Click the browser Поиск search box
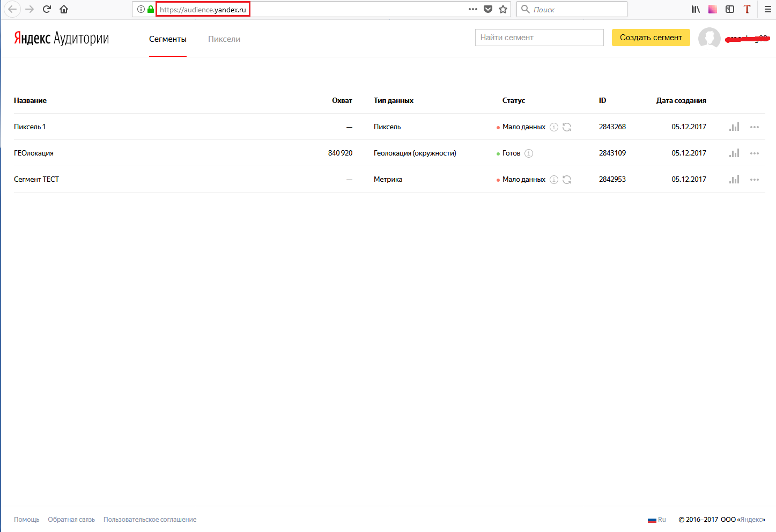This screenshot has height=532, width=776. [x=572, y=9]
